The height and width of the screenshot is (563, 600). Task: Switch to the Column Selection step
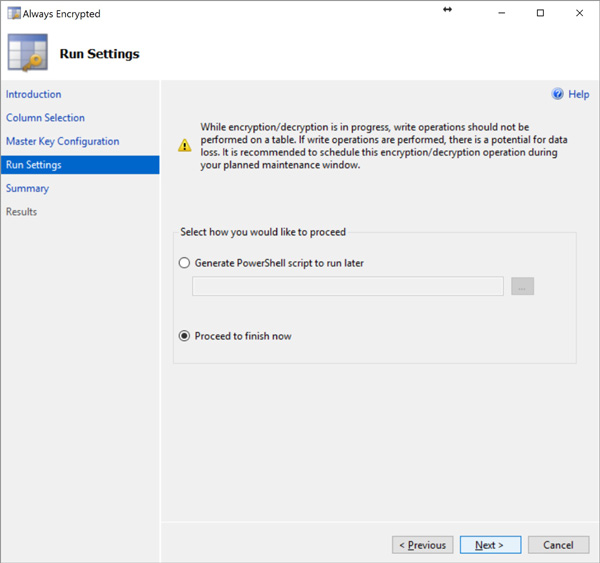[45, 118]
